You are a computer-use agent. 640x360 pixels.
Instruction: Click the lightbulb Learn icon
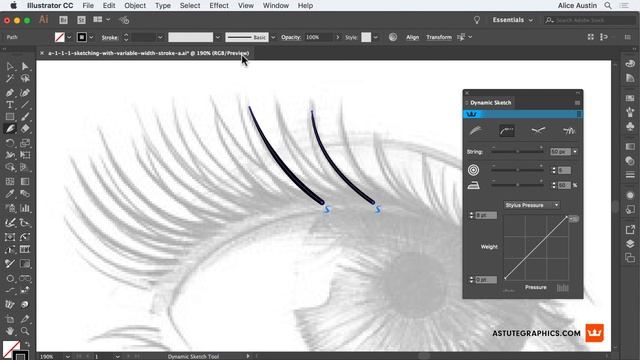(476, 20)
